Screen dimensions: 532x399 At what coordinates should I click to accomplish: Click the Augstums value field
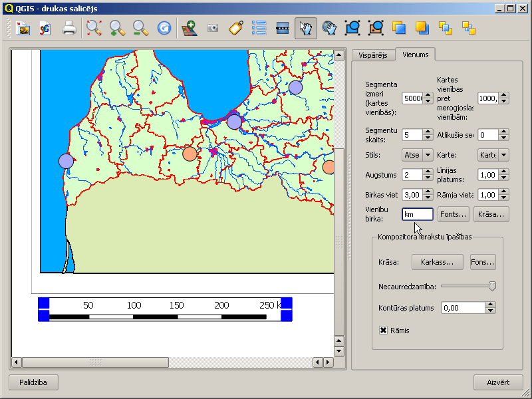point(413,175)
